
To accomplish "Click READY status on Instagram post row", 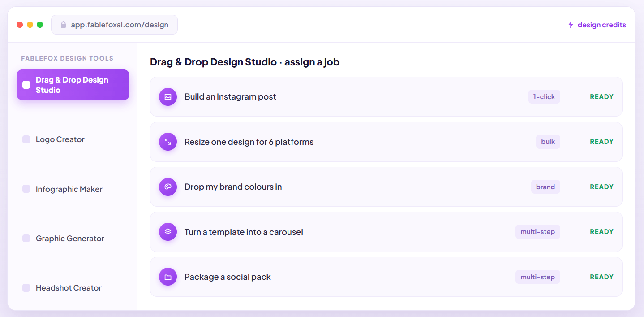I will pyautogui.click(x=601, y=97).
